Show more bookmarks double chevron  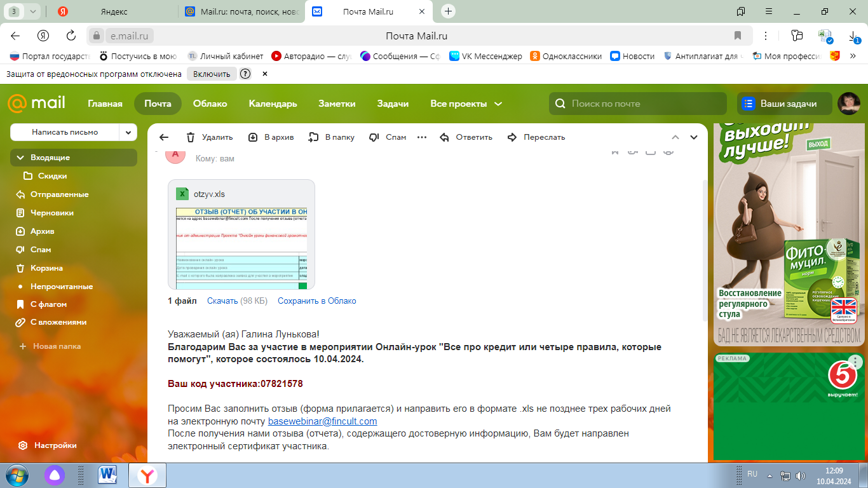tap(853, 56)
